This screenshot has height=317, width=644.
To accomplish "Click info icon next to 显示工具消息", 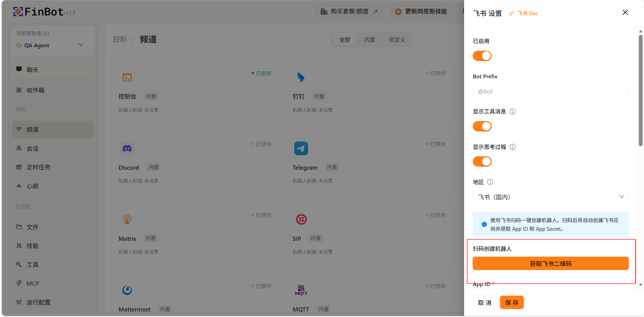I will [513, 111].
